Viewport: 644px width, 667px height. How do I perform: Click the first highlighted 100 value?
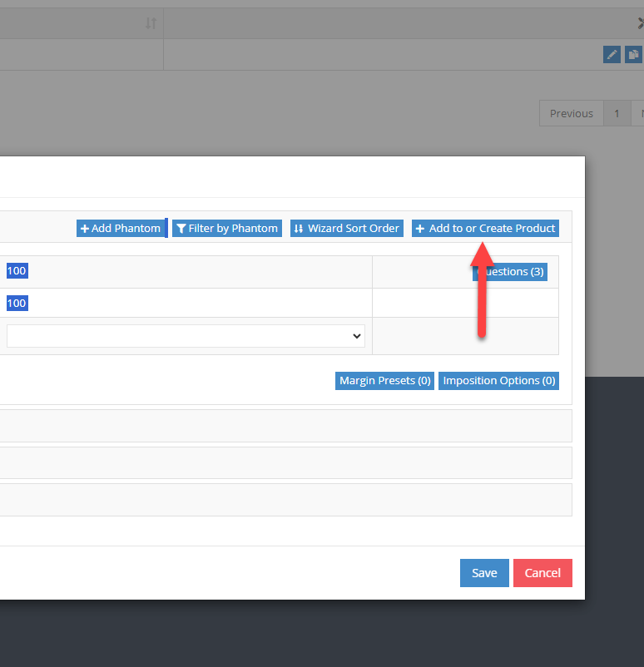point(17,271)
